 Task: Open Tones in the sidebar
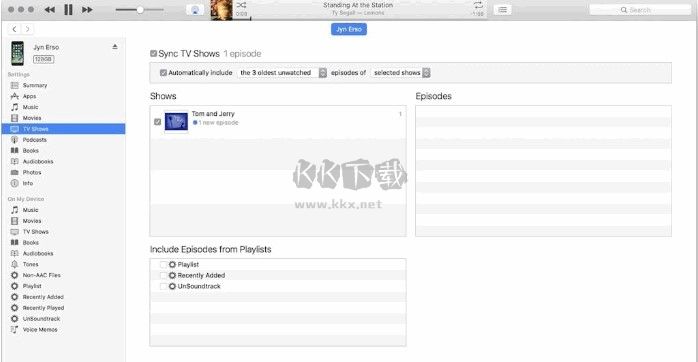click(x=30, y=264)
